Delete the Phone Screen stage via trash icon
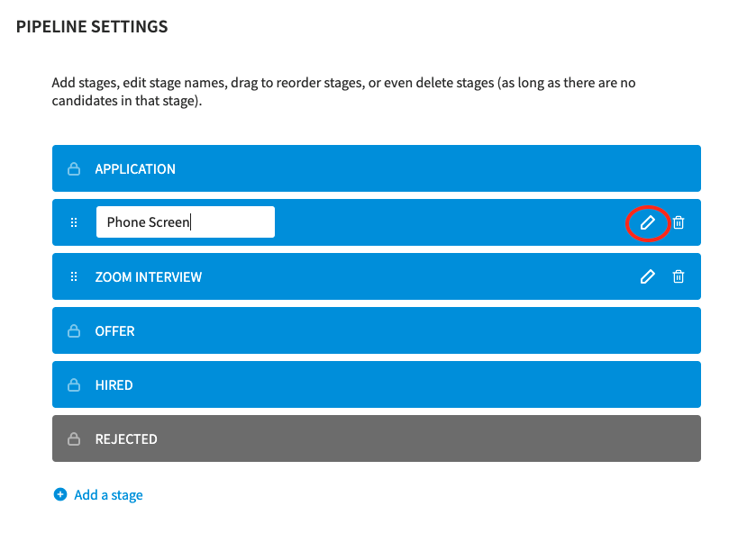Screen dimensions: 747x560 click(x=679, y=222)
